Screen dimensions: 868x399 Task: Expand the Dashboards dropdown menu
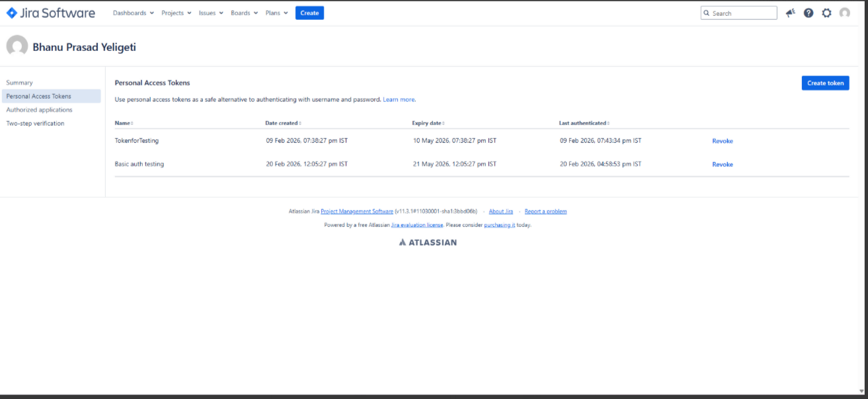tap(133, 13)
